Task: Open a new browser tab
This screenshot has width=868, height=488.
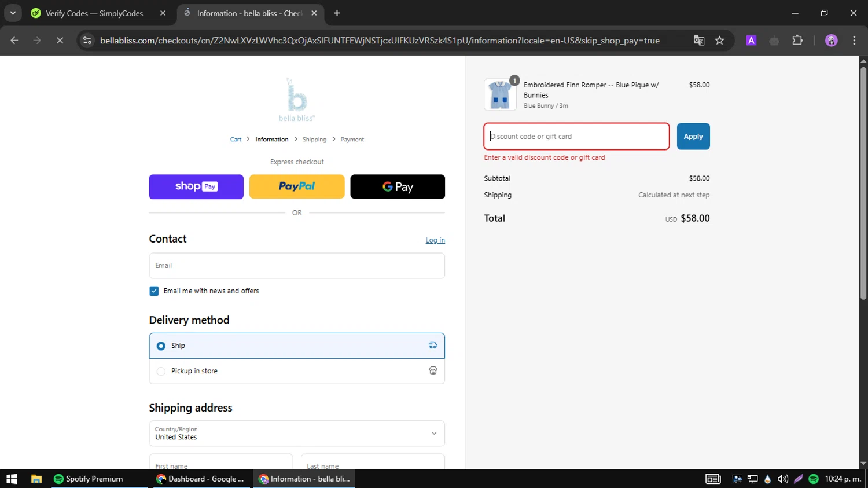Action: click(337, 13)
